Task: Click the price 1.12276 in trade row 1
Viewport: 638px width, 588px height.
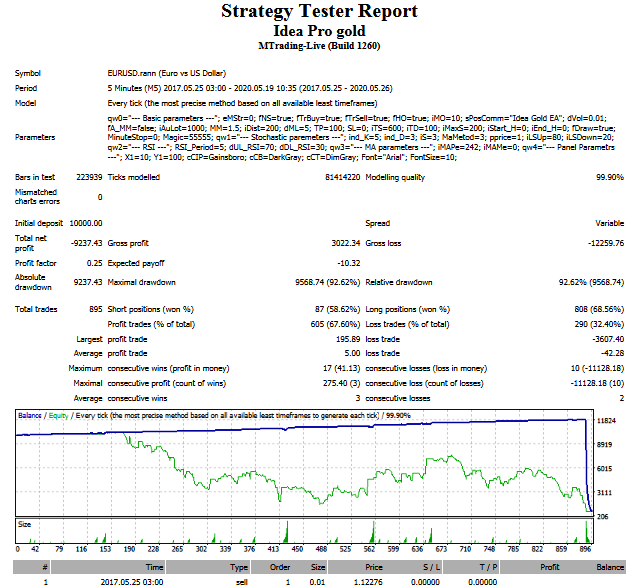Action: coord(368,582)
